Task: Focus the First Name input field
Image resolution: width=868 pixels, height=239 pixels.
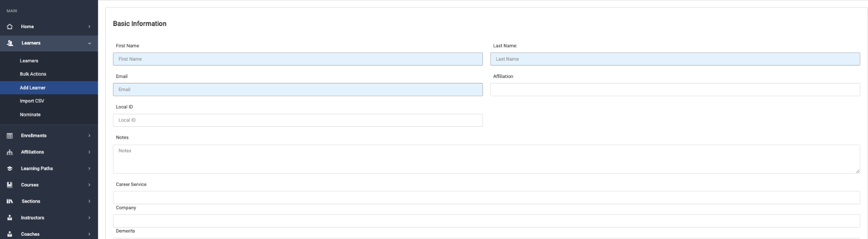Action: click(297, 59)
